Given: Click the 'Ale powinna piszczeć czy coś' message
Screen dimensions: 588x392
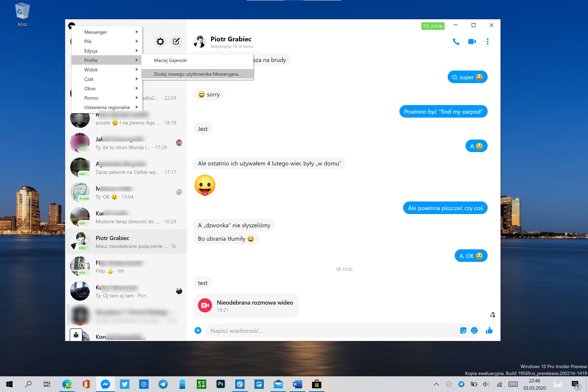Looking at the screenshot, I should click(445, 208).
